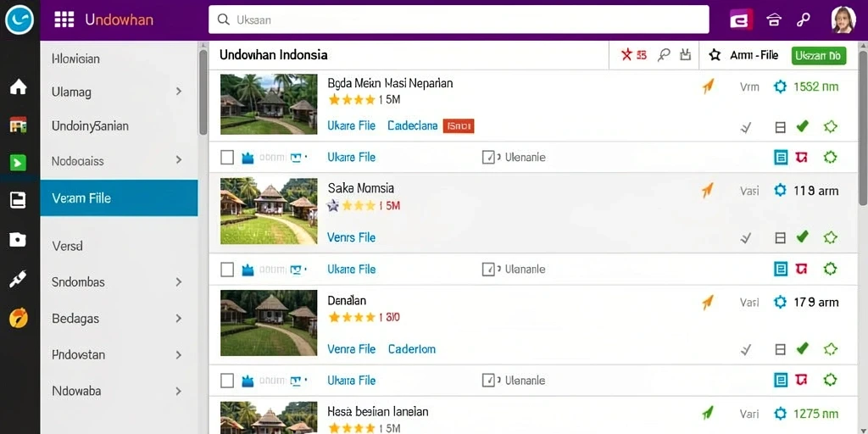The width and height of the screenshot is (868, 434).
Task: Open Cadeclana link on Bgda Mekn row
Action: pyautogui.click(x=413, y=125)
